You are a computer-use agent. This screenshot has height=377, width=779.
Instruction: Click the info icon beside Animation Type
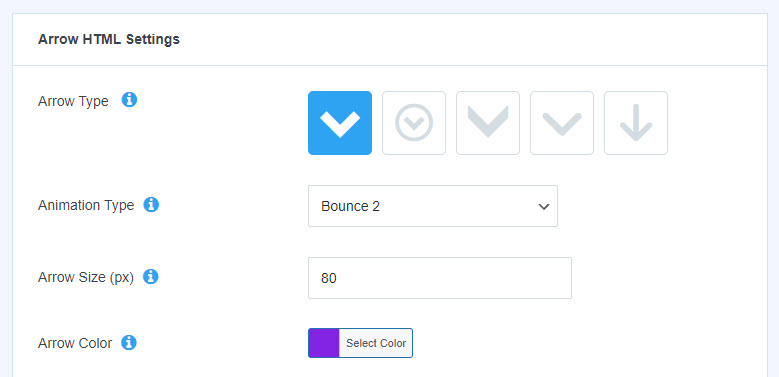pyautogui.click(x=151, y=205)
